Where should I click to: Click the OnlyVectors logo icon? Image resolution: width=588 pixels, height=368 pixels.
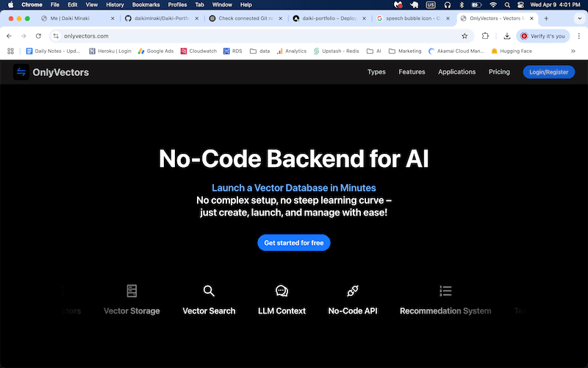pyautogui.click(x=21, y=72)
